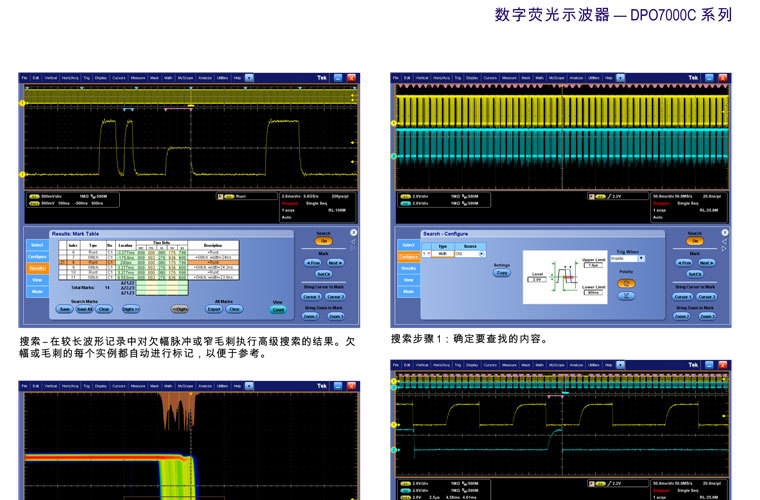The width and height of the screenshot is (760, 500).
Task: Click the Clear button under Search Marks
Action: pyautogui.click(x=104, y=309)
